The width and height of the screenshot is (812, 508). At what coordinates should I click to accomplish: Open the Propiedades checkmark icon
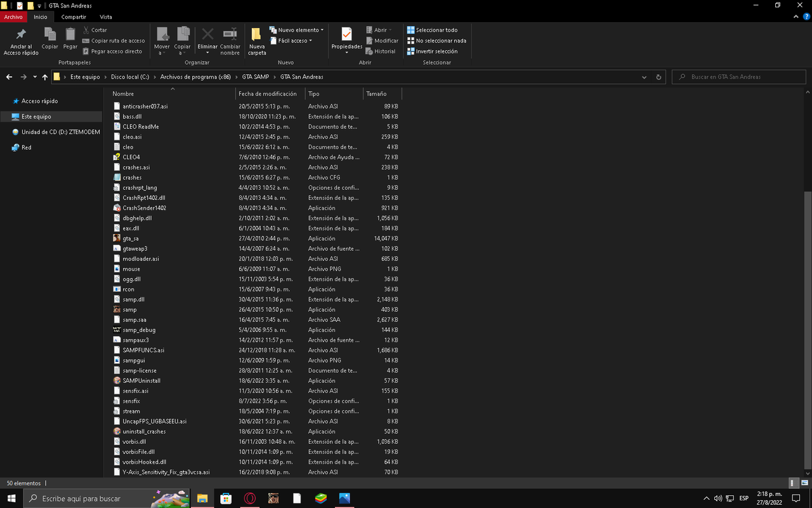point(346,34)
